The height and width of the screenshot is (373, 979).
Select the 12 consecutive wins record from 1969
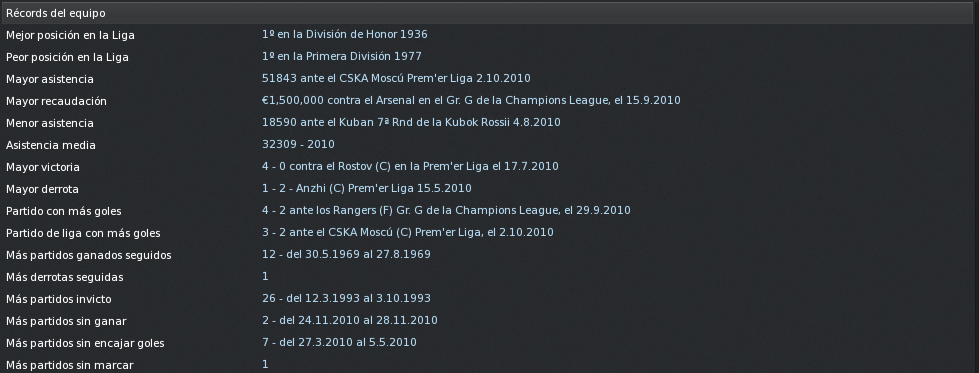(346, 254)
